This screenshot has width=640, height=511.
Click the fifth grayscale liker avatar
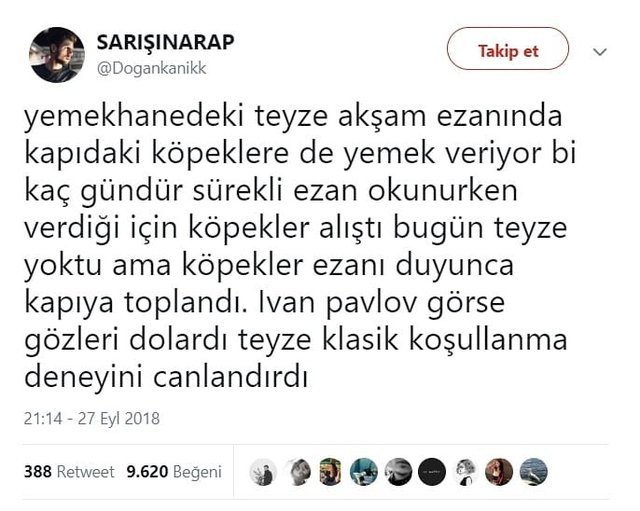click(398, 472)
